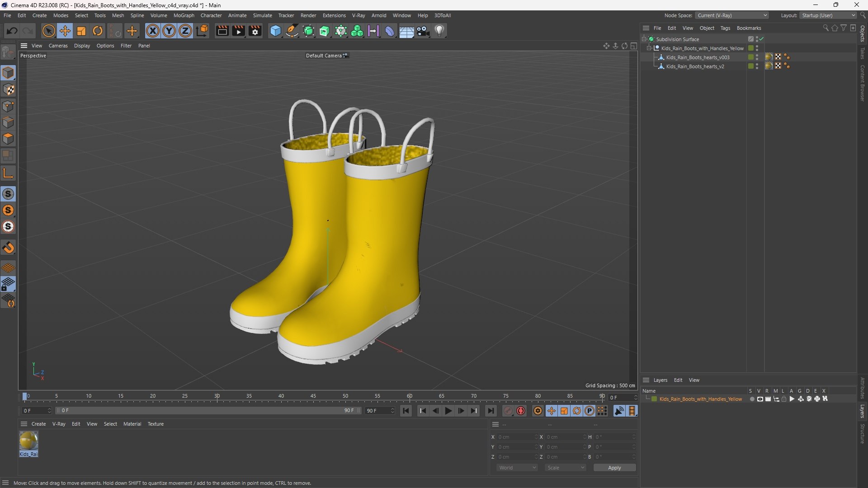Click the Apply button
Viewport: 868px width, 488px height.
coord(614,468)
